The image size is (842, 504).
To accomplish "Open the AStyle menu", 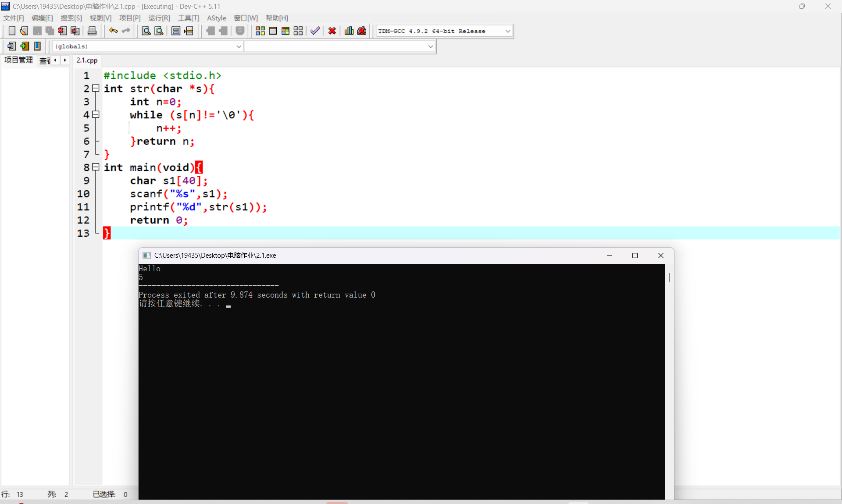I will tap(216, 18).
